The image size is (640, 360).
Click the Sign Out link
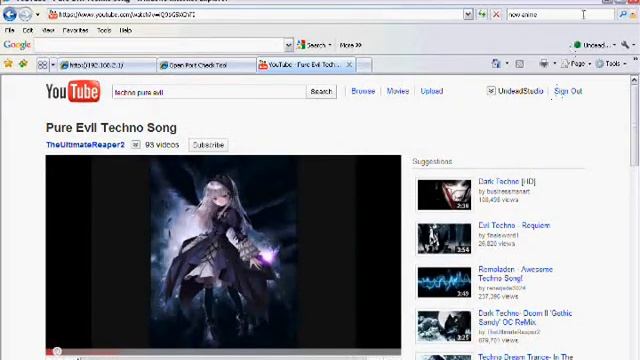(x=568, y=91)
